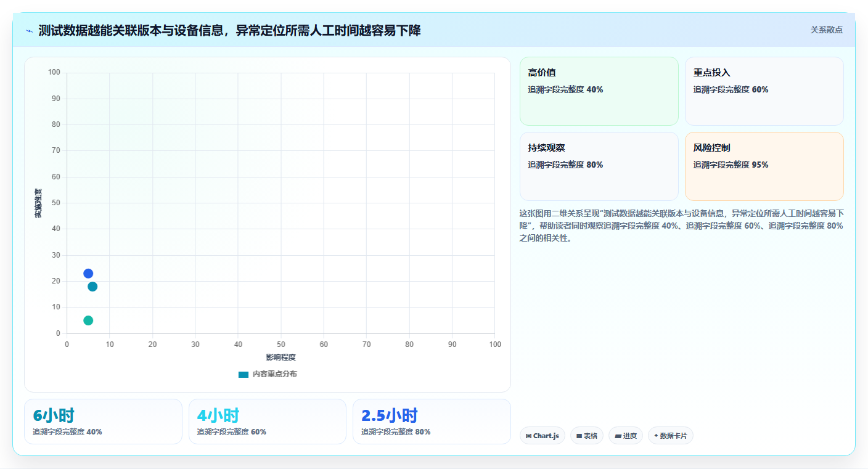Click the teal-blue scatter point near 18
Screen dimensions: 868x469
(x=92, y=287)
